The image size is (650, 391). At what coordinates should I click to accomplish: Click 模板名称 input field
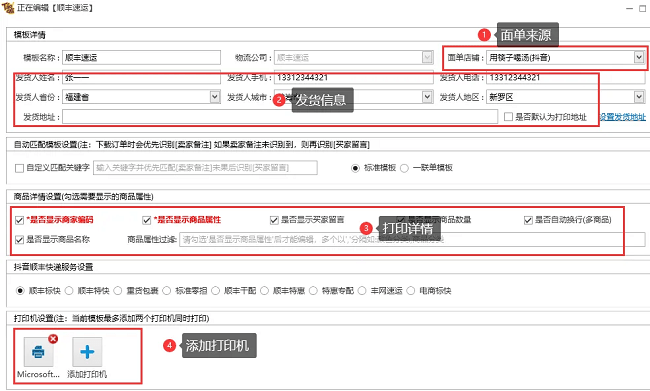tap(141, 57)
